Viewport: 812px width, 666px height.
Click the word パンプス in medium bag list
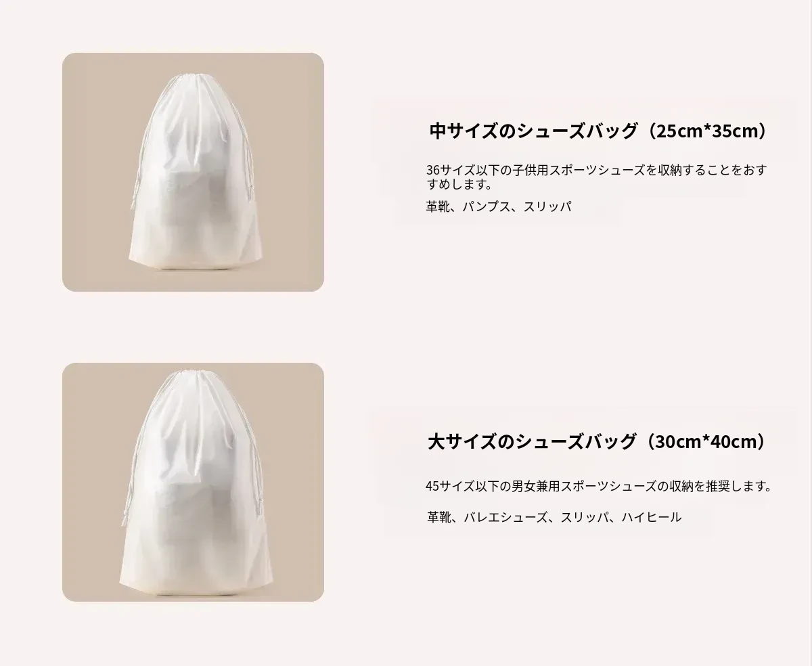pos(486,207)
